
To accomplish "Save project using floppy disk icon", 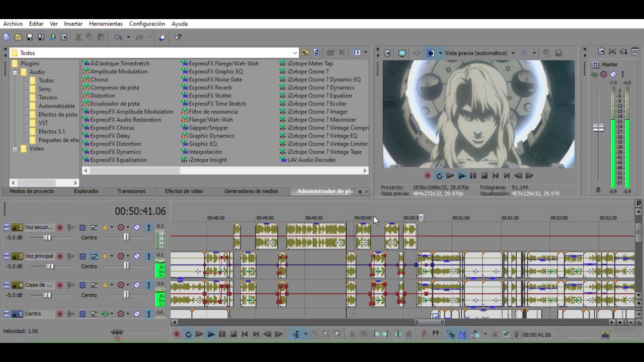I will click(x=30, y=37).
